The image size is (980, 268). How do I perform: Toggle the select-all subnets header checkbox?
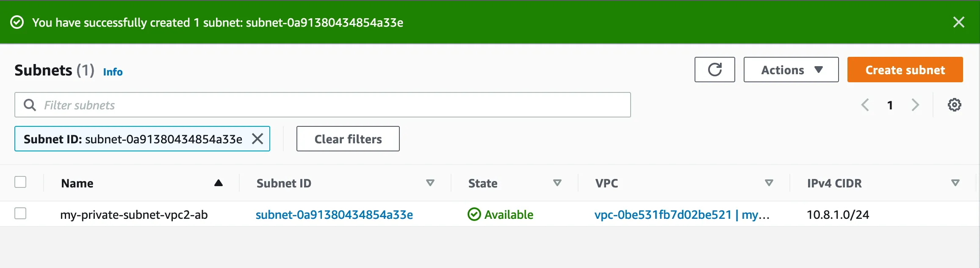coord(20,182)
